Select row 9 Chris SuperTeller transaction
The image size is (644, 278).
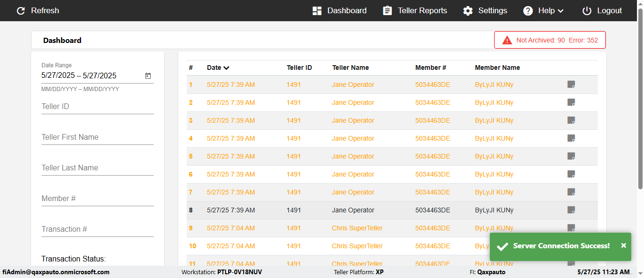point(357,228)
